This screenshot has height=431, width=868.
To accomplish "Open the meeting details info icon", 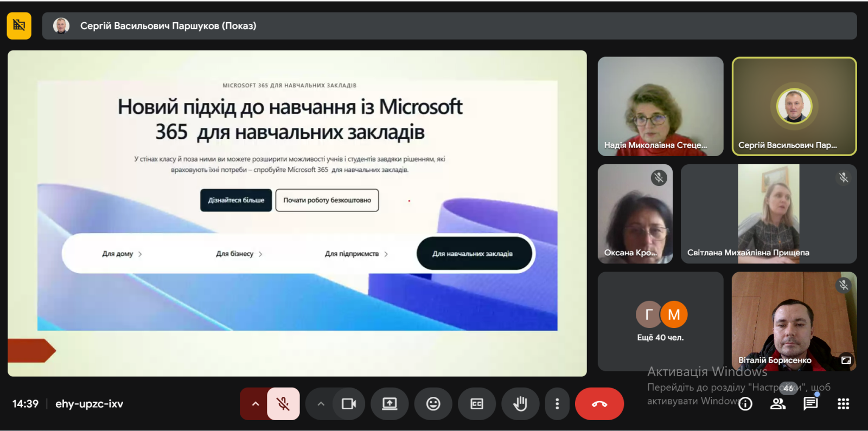I will point(745,404).
